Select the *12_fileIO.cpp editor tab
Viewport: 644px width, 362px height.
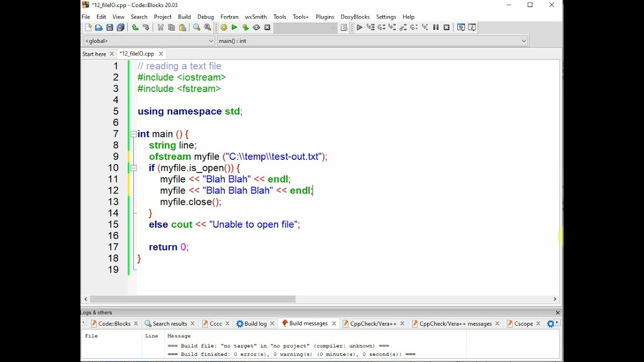tap(137, 53)
